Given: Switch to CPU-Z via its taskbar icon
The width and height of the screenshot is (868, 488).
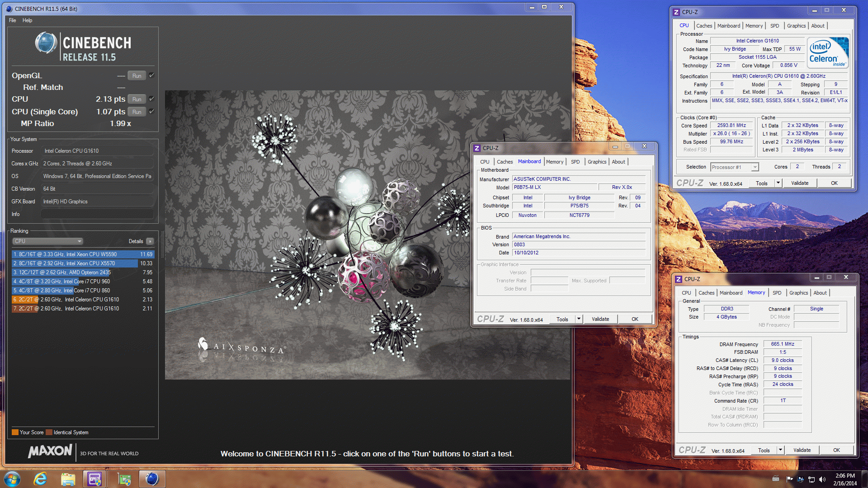Looking at the screenshot, I should coord(95,479).
